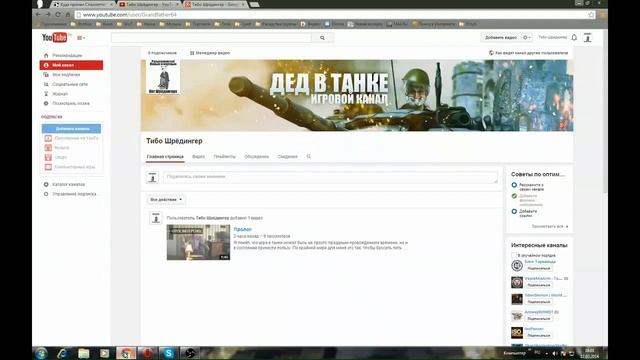Click the magnifying glass search button
The image size is (640, 360).
click(322, 38)
